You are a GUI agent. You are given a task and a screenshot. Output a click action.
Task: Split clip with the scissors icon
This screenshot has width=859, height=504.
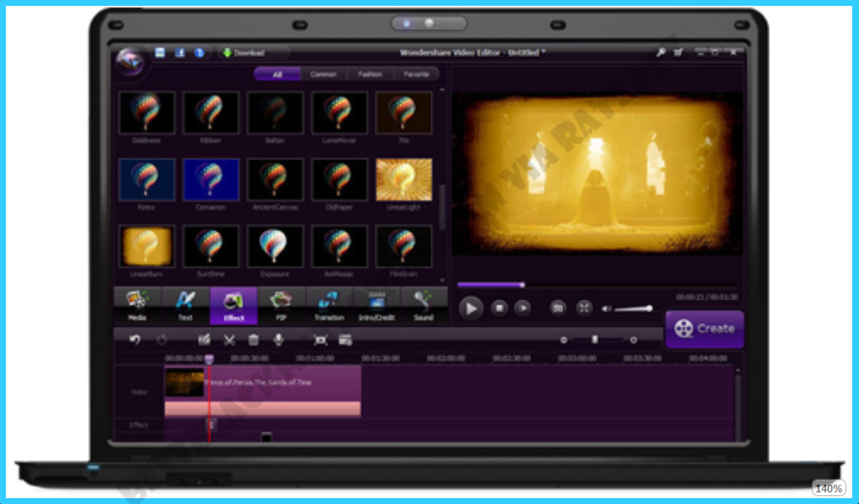(x=229, y=341)
